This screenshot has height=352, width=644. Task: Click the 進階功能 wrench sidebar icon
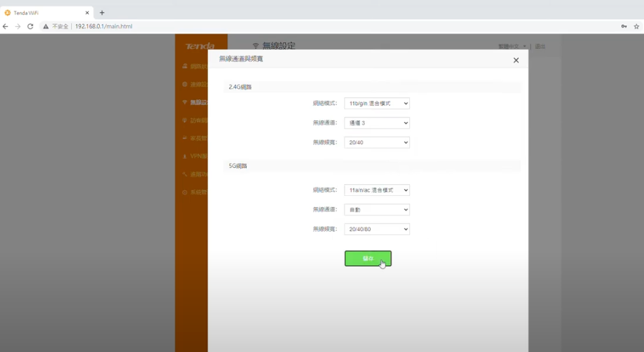[x=185, y=174]
